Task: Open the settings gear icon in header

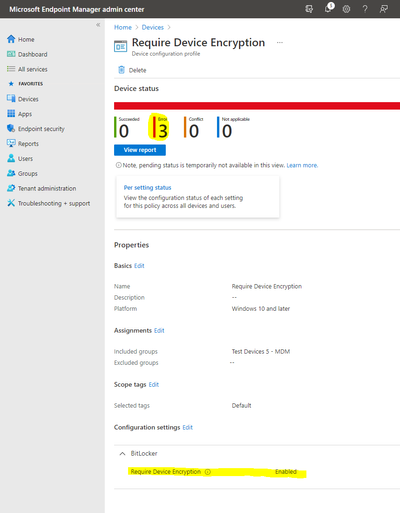Action: click(346, 9)
